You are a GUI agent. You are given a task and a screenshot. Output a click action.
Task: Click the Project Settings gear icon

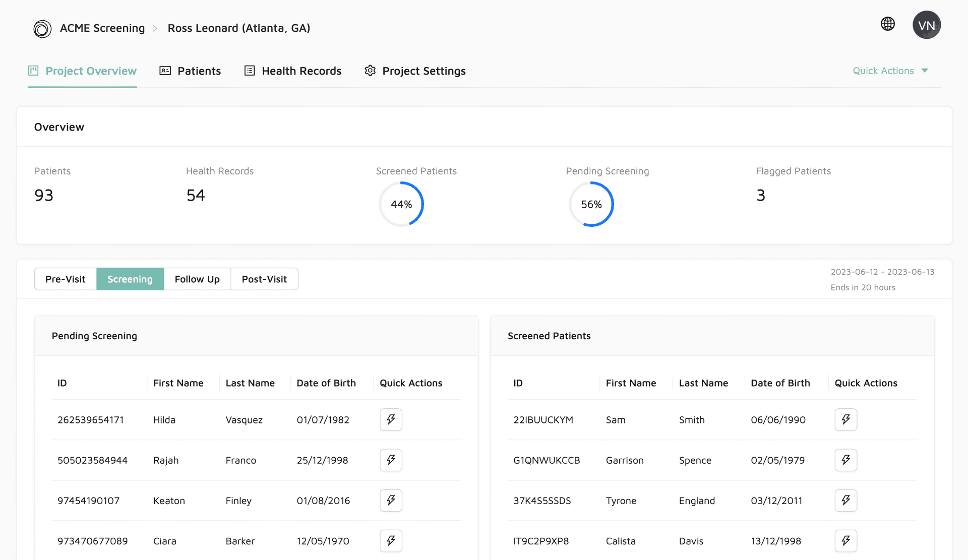(x=370, y=71)
